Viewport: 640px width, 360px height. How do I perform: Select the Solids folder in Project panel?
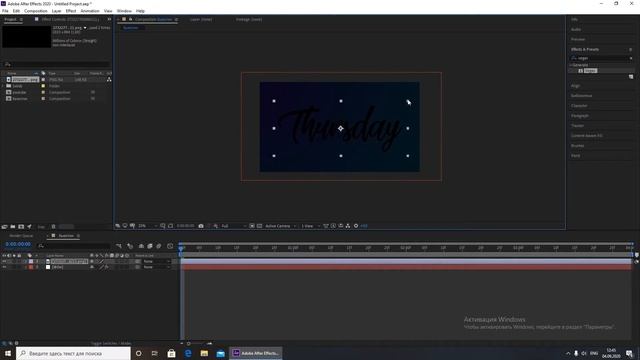click(17, 86)
